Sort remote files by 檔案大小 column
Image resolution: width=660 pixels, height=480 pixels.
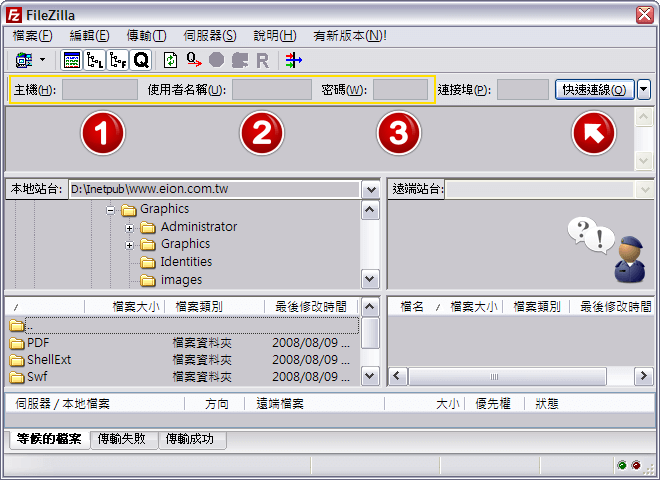[x=474, y=307]
